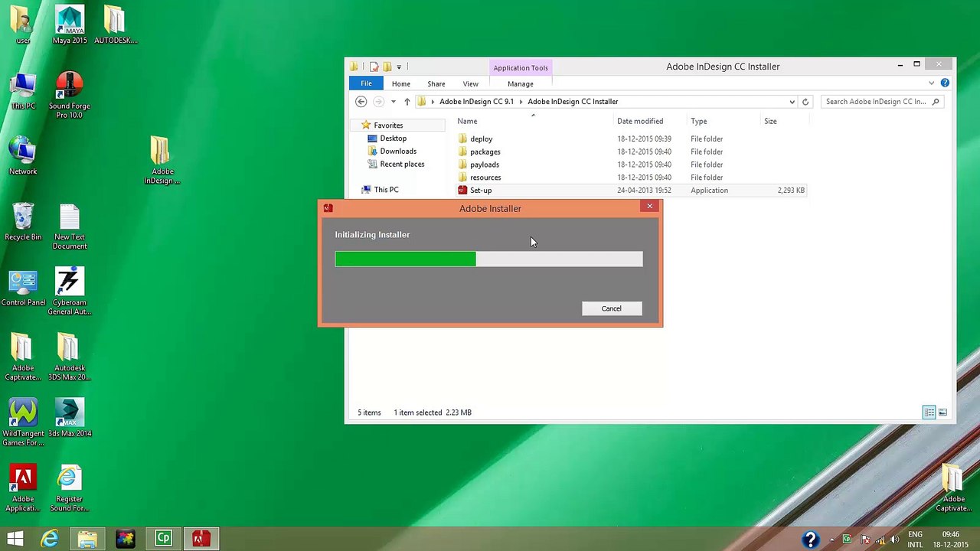980x551 pixels.
Task: Select the Adobe Captivate folder near Control Panel
Action: coord(23,357)
